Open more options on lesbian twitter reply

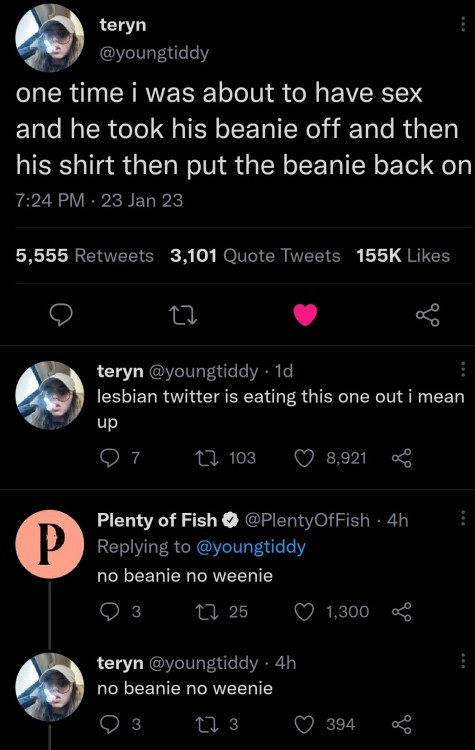(x=463, y=369)
